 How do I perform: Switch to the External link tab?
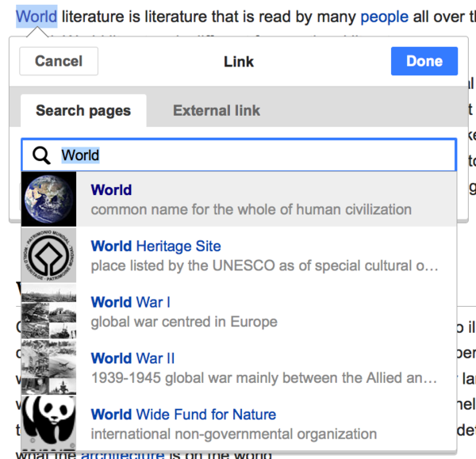217,110
